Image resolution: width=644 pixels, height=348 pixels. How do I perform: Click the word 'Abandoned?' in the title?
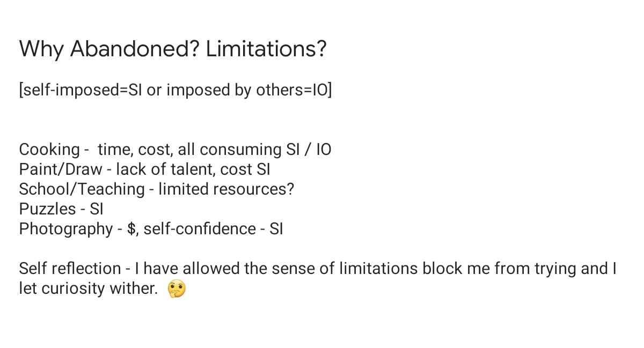tap(135, 49)
